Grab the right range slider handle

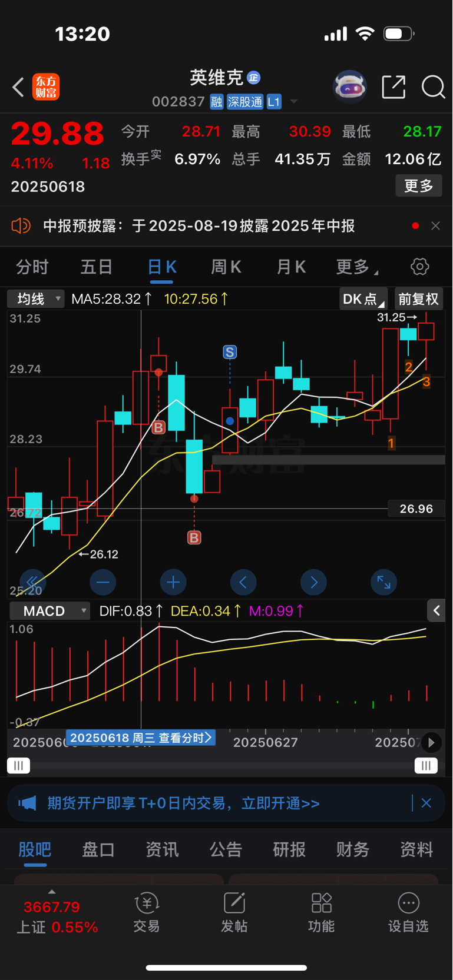[426, 766]
